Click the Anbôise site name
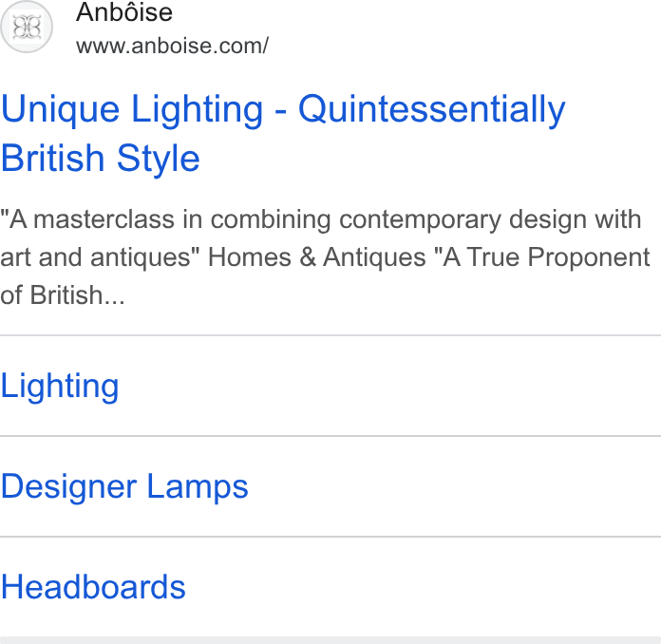The width and height of the screenshot is (661, 644). point(124,11)
